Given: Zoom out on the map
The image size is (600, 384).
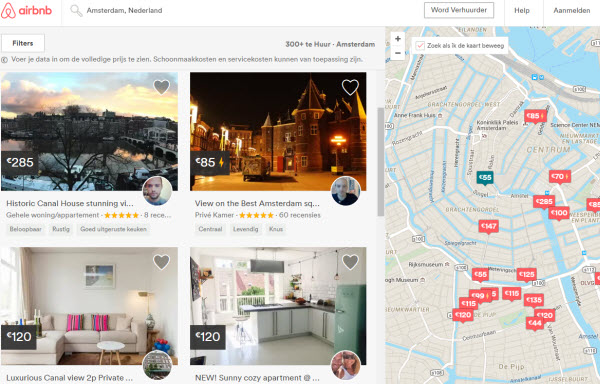Looking at the screenshot, I should tap(398, 53).
